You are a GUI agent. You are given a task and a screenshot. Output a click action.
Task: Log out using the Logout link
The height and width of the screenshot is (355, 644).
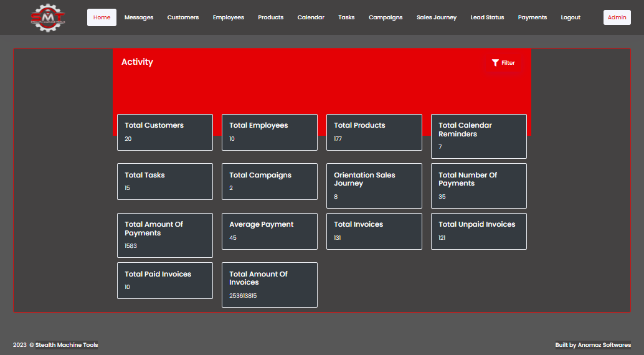[571, 17]
